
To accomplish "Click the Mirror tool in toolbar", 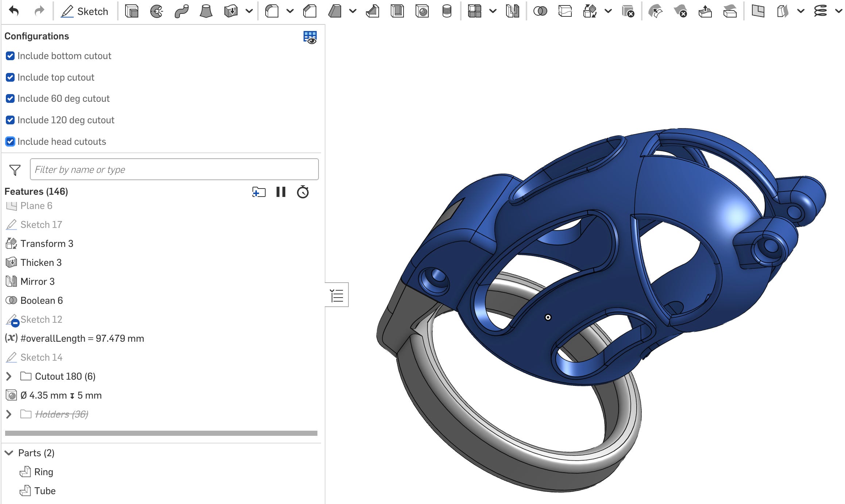I will tap(512, 11).
